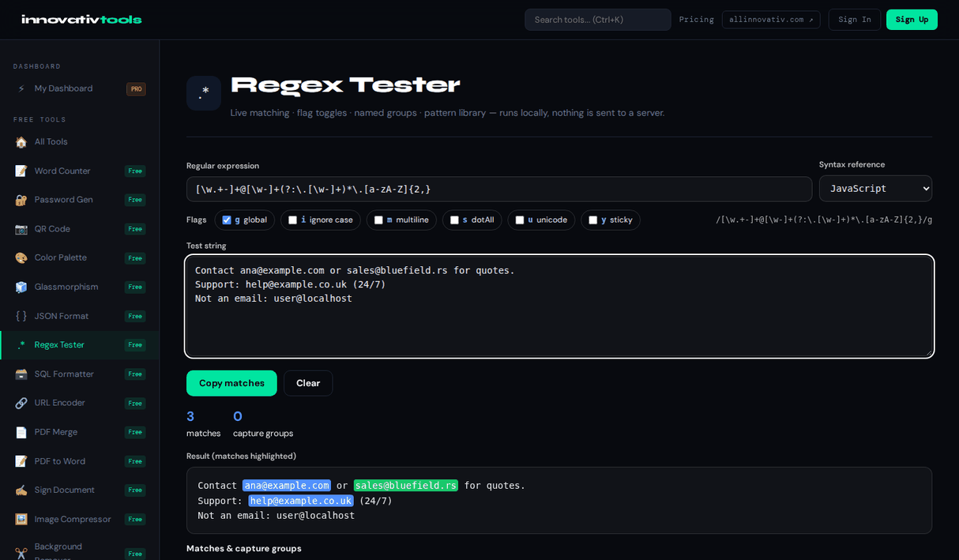Viewport: 959px width, 560px height.
Task: Click the innovativtools logo
Action: pyautogui.click(x=81, y=20)
